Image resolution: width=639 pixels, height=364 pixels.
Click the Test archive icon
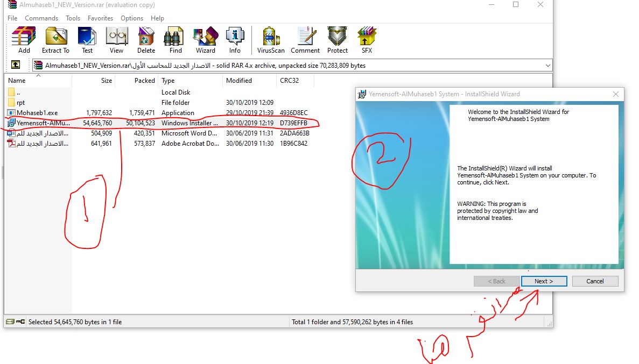coord(87,37)
